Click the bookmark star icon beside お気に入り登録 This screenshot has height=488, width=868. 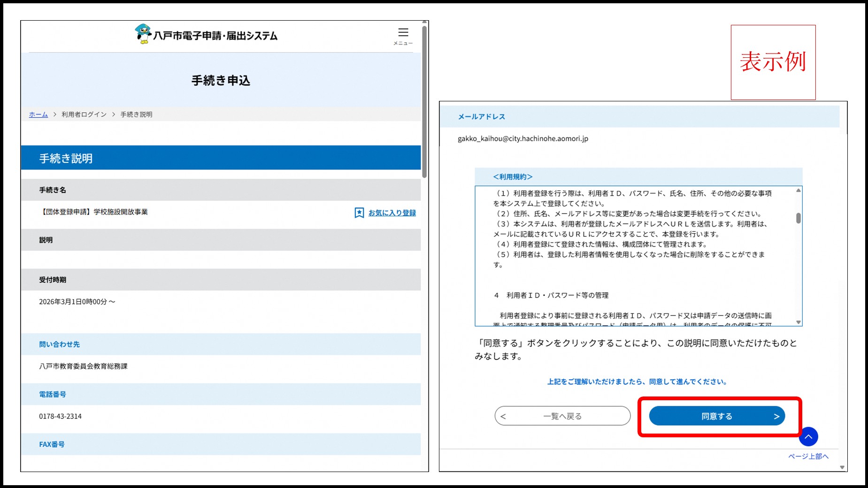359,213
